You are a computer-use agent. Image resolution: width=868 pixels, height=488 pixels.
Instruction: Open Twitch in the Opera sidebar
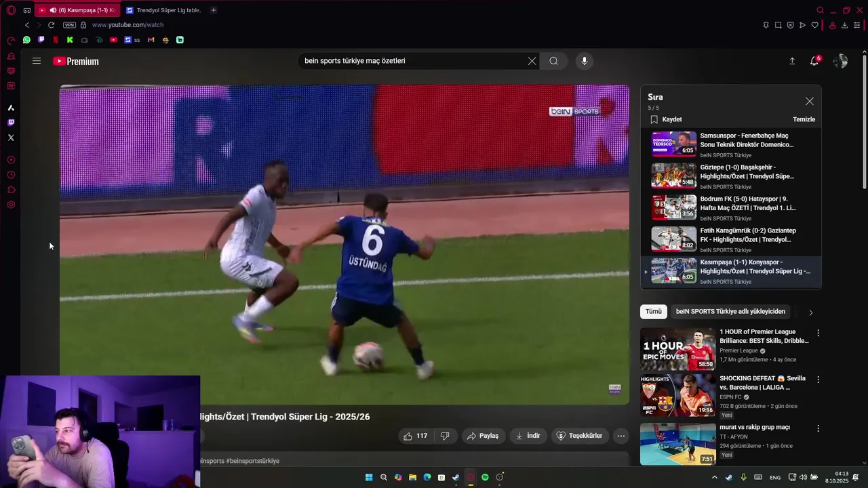[11, 123]
